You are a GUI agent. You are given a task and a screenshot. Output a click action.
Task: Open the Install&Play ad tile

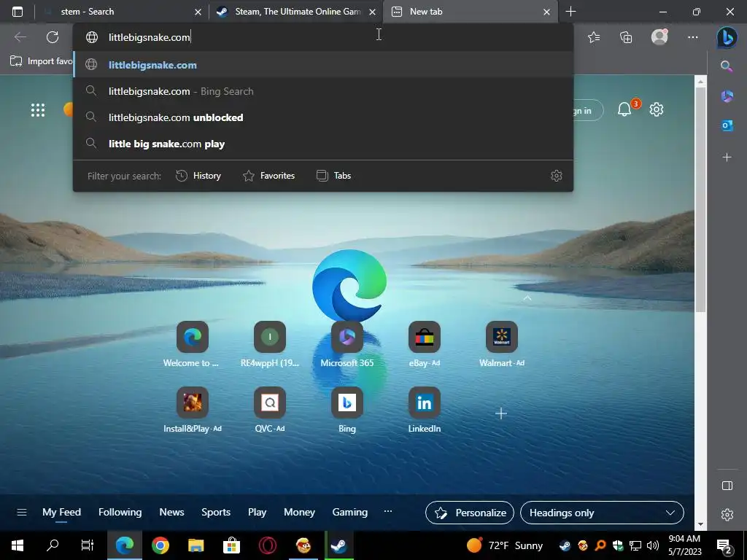(192, 402)
